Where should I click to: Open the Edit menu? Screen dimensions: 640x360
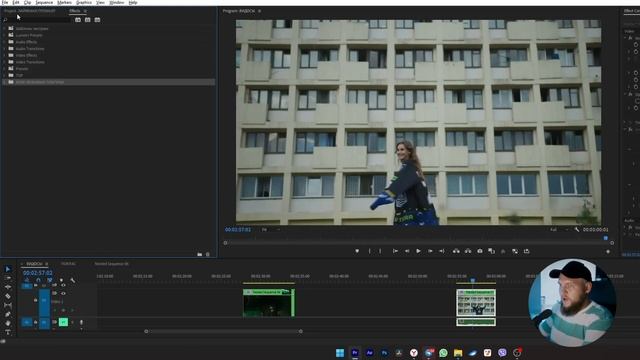click(16, 2)
